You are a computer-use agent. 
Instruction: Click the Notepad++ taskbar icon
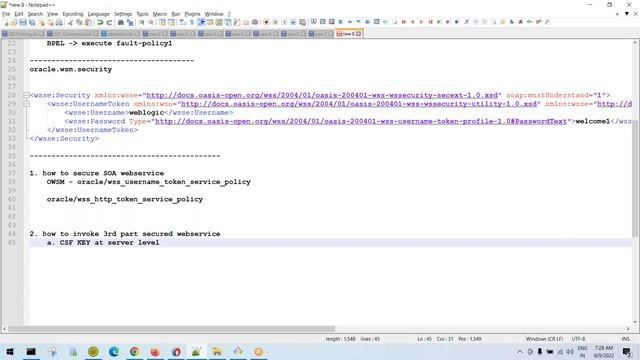pyautogui.click(x=196, y=351)
